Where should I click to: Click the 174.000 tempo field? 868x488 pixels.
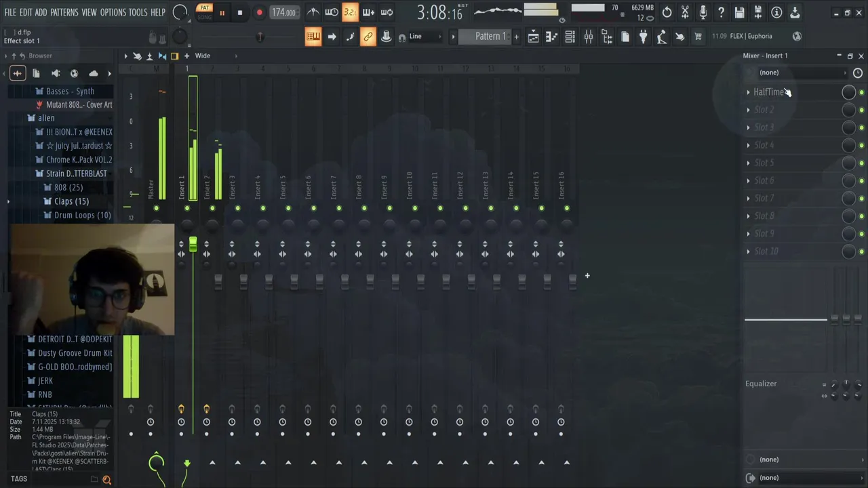pyautogui.click(x=283, y=13)
